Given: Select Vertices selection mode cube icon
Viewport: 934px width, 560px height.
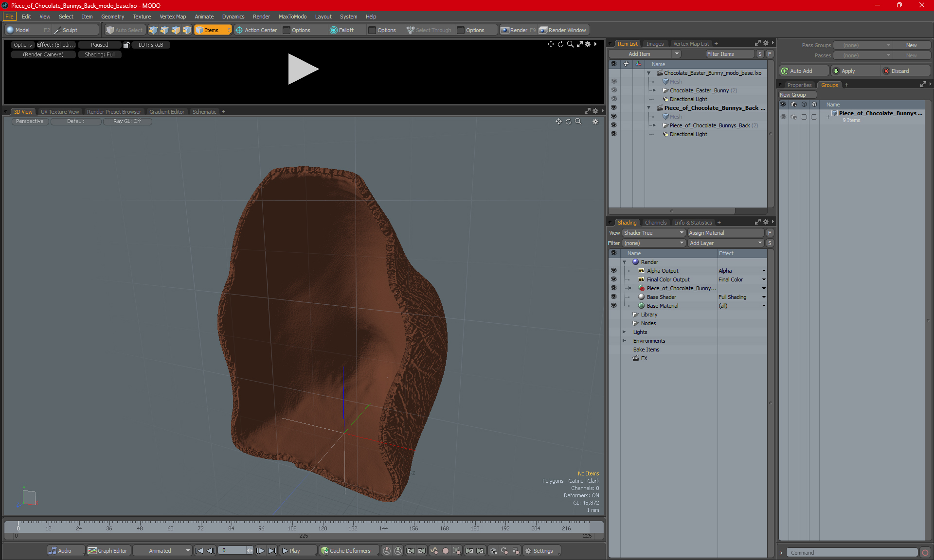Looking at the screenshot, I should coord(153,30).
